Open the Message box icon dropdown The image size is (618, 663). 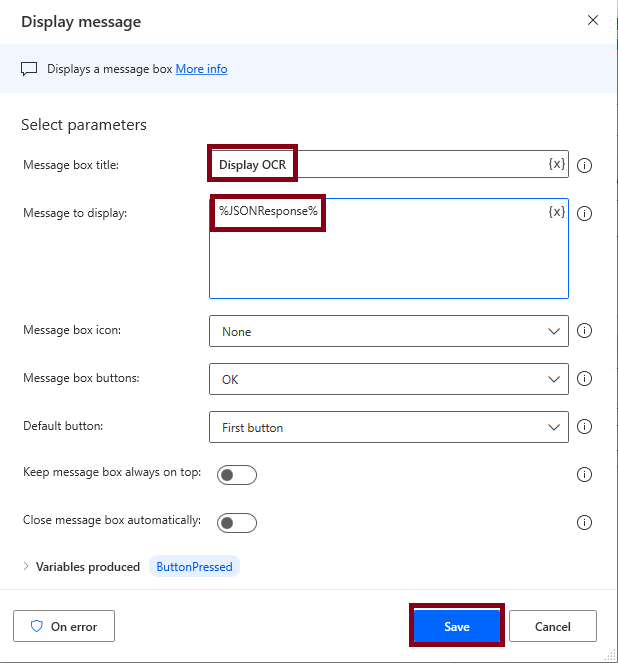(x=388, y=331)
